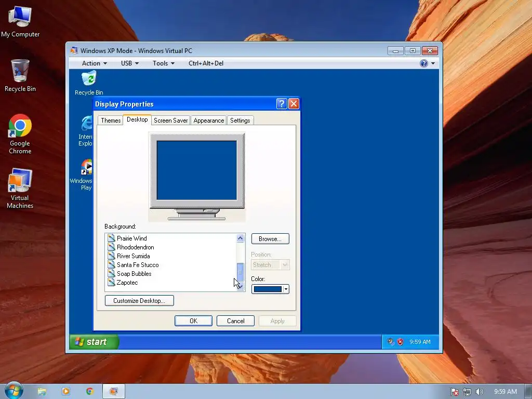Click the network icon in system tray
Screen dimensions: 532x399
(467, 392)
